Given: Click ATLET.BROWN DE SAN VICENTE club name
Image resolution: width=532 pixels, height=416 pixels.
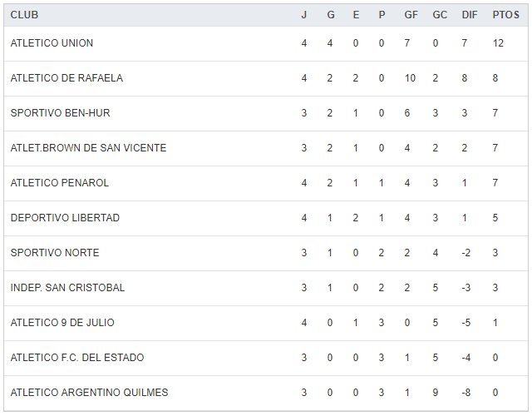Looking at the screenshot, I should [x=88, y=148].
